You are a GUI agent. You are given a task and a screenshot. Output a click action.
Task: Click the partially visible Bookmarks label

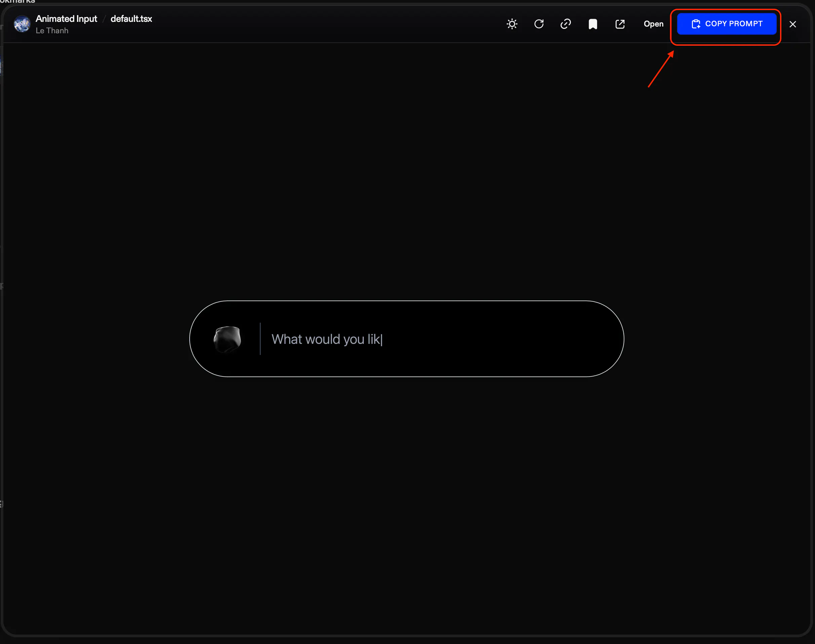pyautogui.click(x=17, y=1)
